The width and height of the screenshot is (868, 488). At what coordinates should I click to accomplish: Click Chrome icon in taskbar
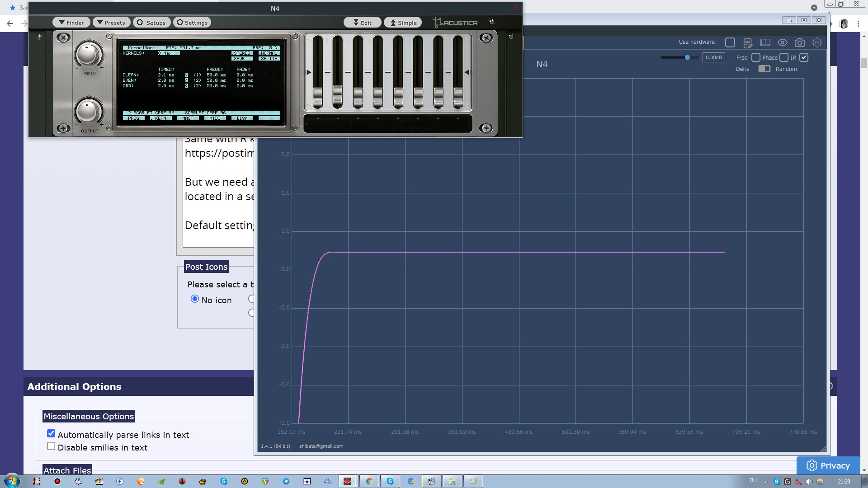pos(369,481)
